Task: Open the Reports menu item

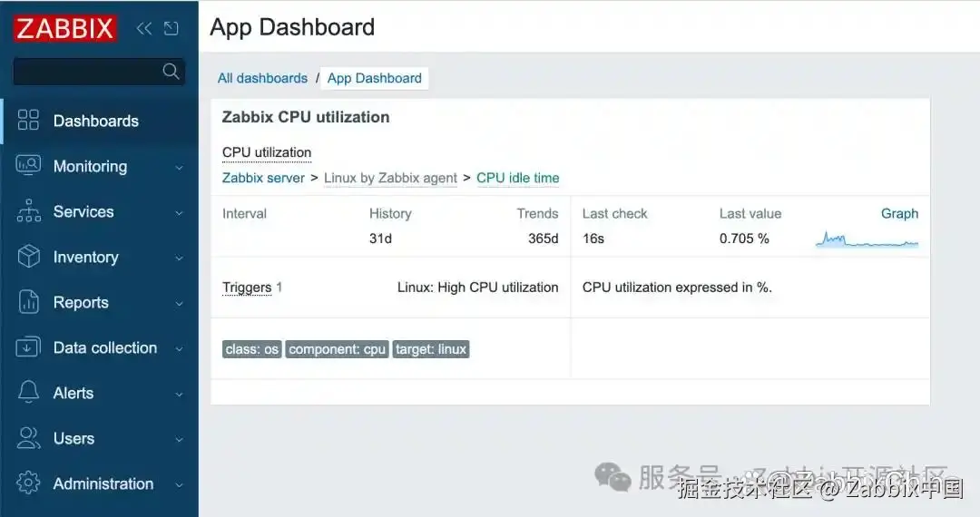Action: pos(81,302)
